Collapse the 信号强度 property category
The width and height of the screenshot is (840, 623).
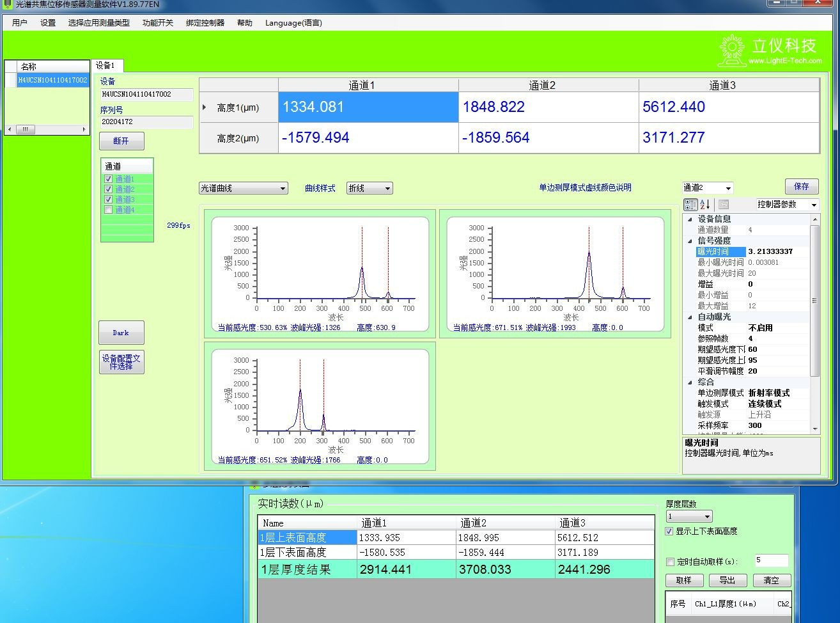(x=690, y=241)
